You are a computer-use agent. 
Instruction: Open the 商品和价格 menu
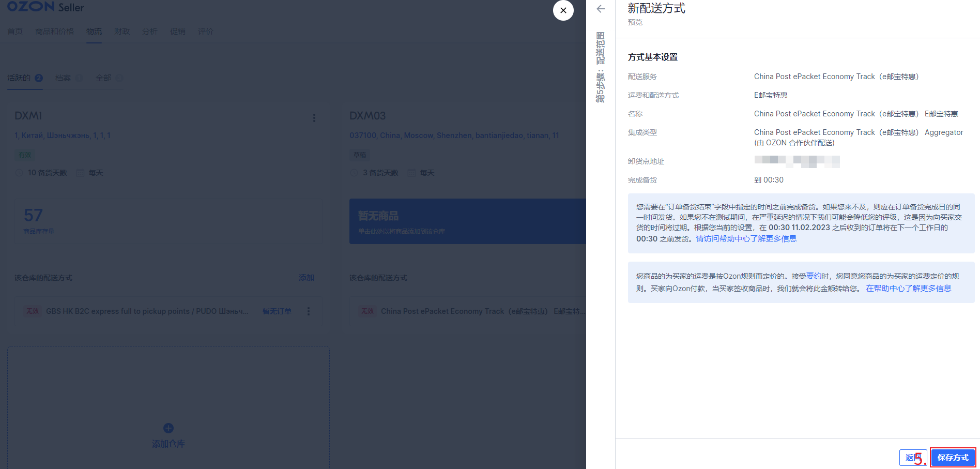tap(54, 32)
